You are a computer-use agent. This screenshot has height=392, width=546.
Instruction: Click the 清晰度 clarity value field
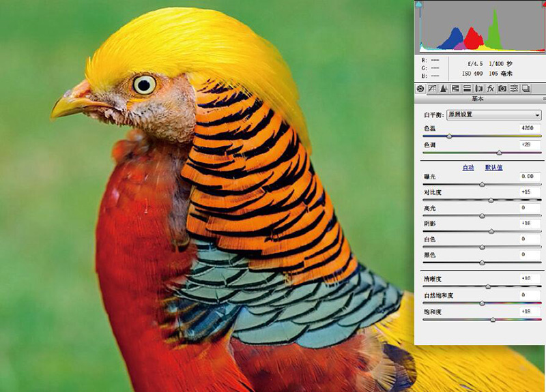click(x=530, y=278)
